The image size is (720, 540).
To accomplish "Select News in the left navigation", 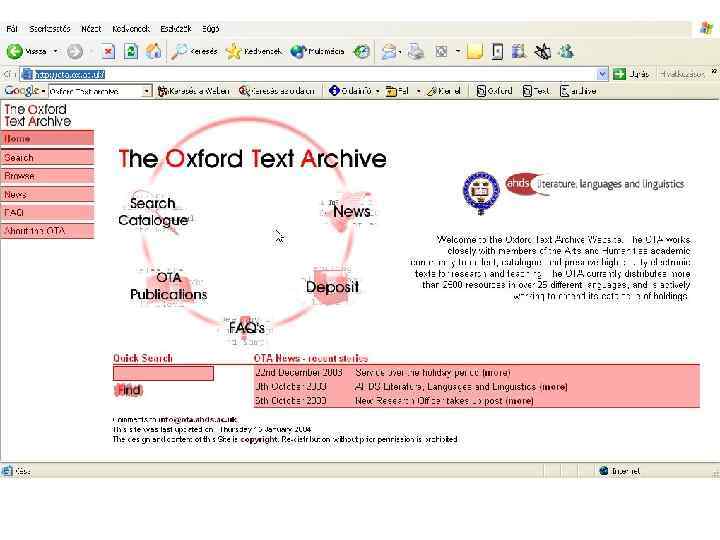I will click(x=48, y=194).
